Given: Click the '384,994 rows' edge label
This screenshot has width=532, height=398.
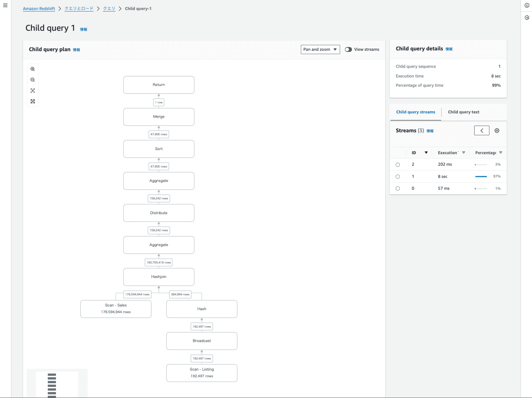Looking at the screenshot, I should point(180,295).
